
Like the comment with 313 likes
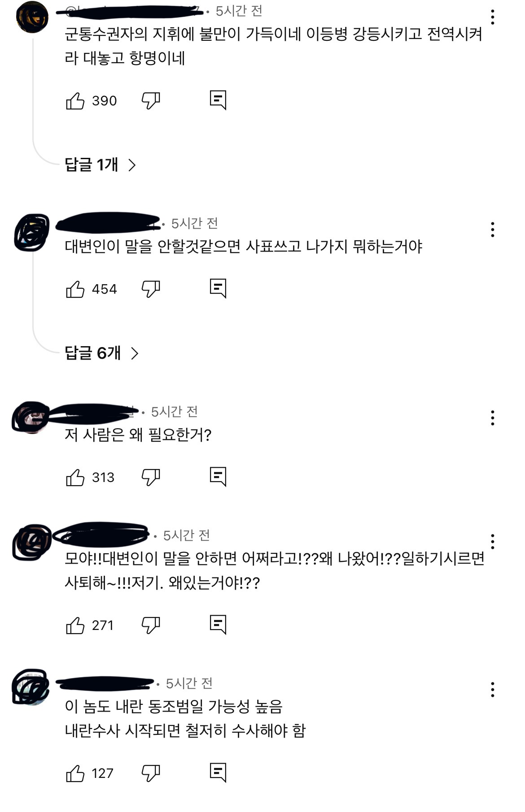[x=75, y=478]
